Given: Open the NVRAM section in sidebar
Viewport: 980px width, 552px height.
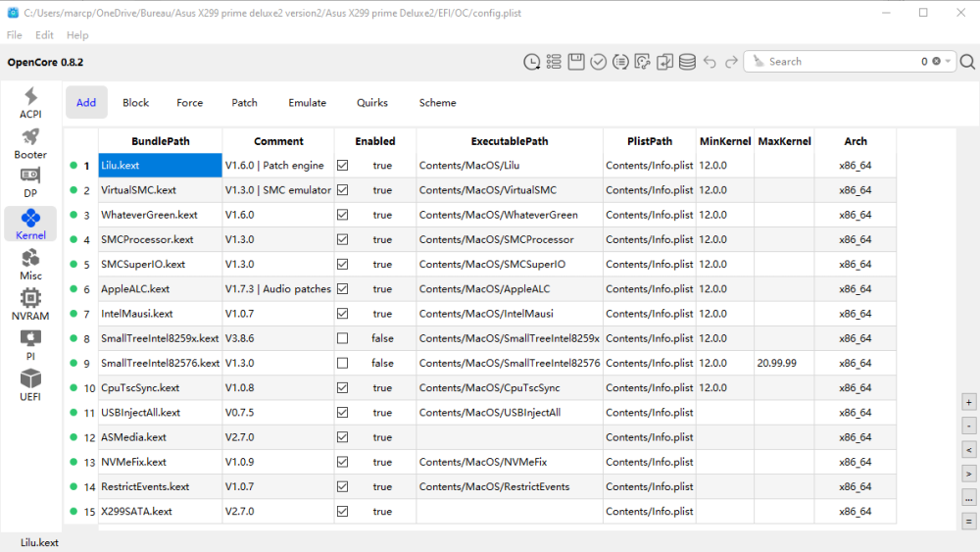Looking at the screenshot, I should (30, 305).
